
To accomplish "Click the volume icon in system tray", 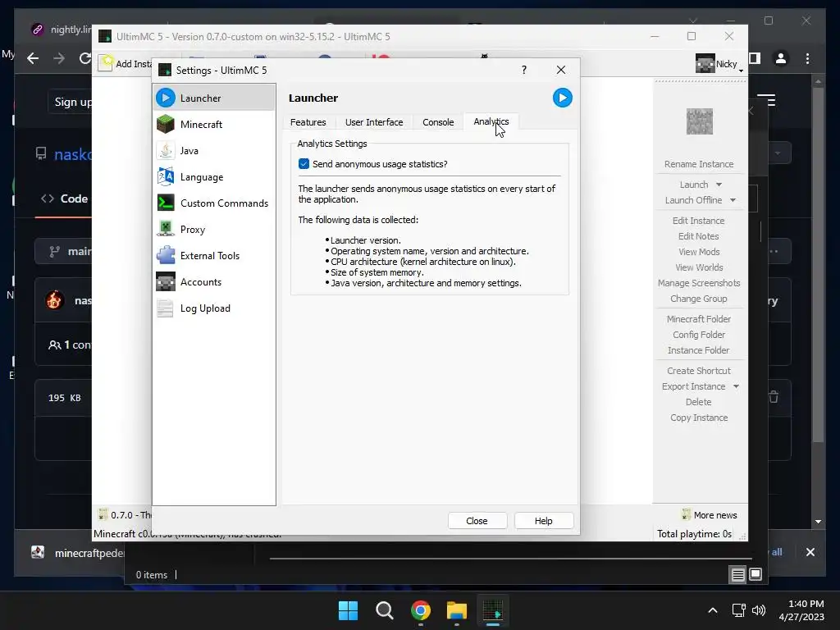I will tap(759, 610).
